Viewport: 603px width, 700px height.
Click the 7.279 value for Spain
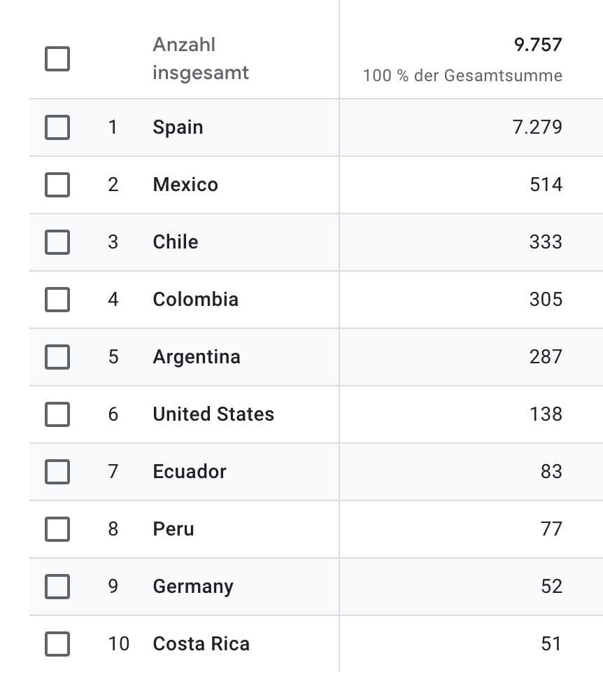[537, 127]
